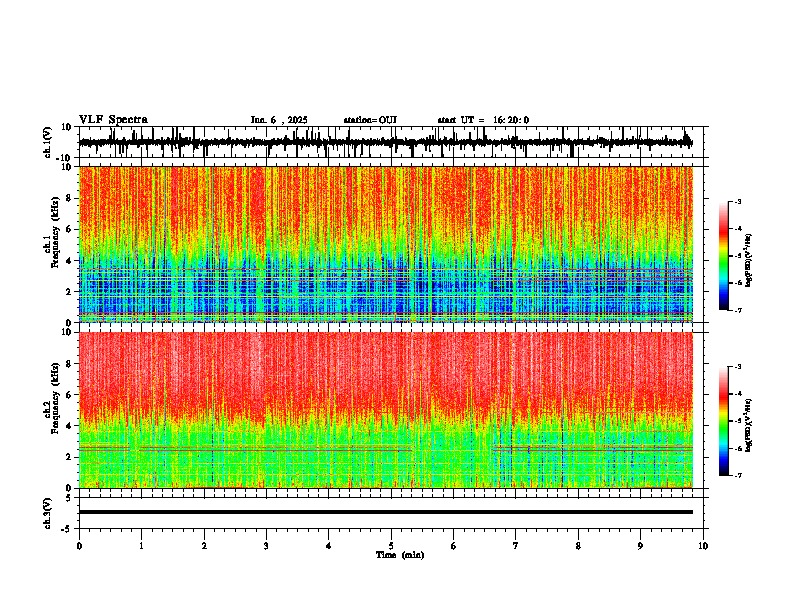Click time axis tick label '8'
Screen dimensions: 792x612
(578, 546)
